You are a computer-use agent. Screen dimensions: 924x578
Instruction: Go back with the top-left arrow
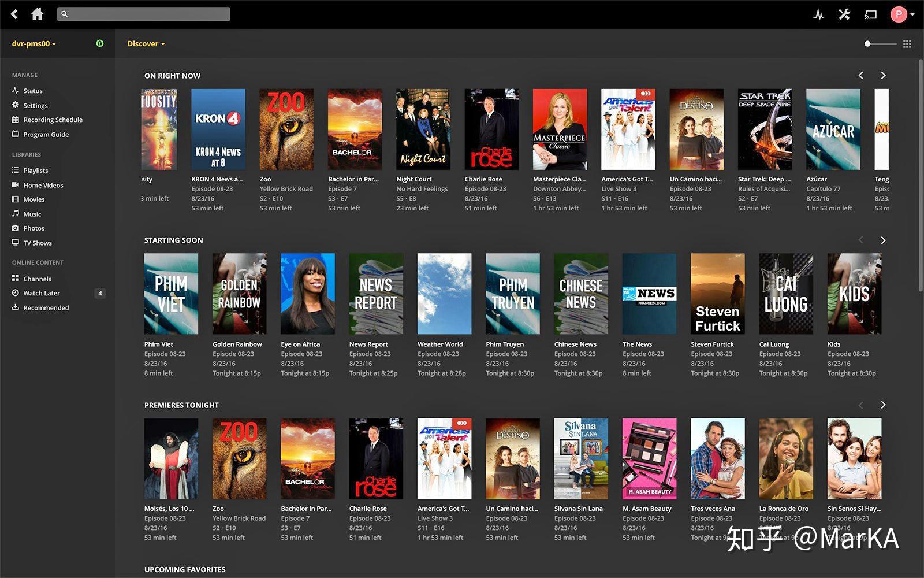pos(14,14)
